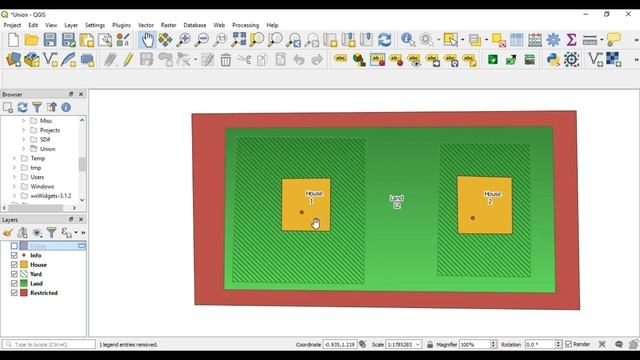The width and height of the screenshot is (640, 360).
Task: Open the Layer menu
Action: (x=71, y=25)
